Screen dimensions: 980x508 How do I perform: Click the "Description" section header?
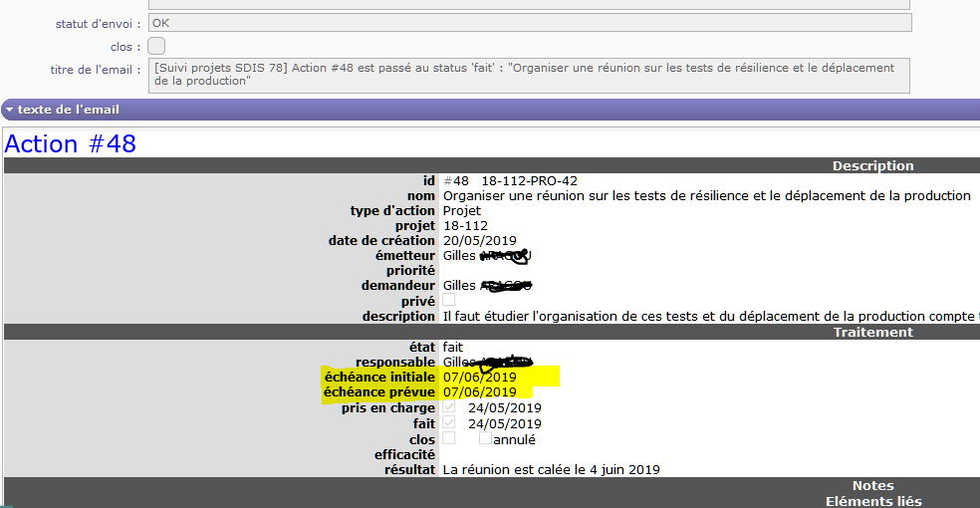pos(872,166)
